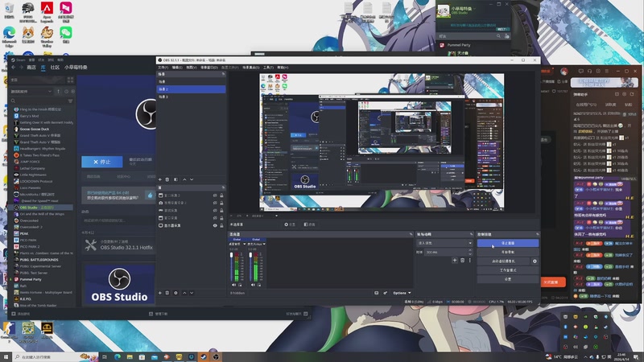Toggle lock on 视频采集设备 2 source
Screen dimensions: 644x362
click(x=221, y=203)
